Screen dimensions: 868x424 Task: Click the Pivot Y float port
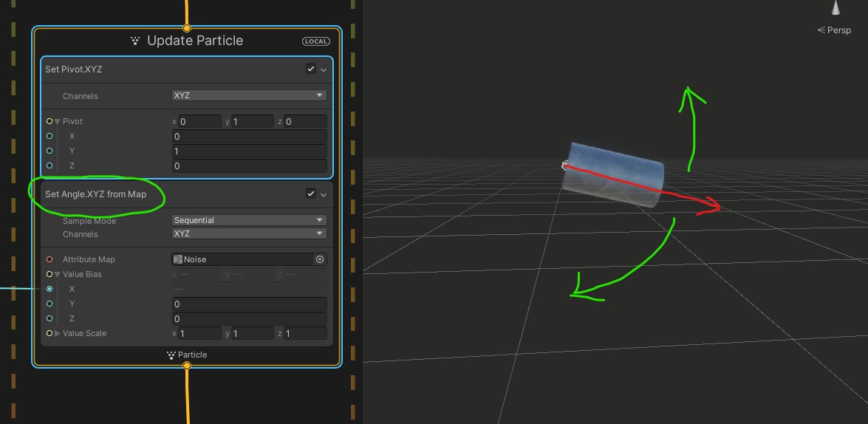tap(49, 151)
